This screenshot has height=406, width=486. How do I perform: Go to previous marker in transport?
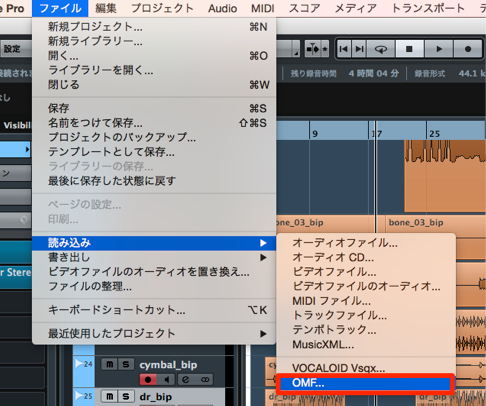(344, 49)
